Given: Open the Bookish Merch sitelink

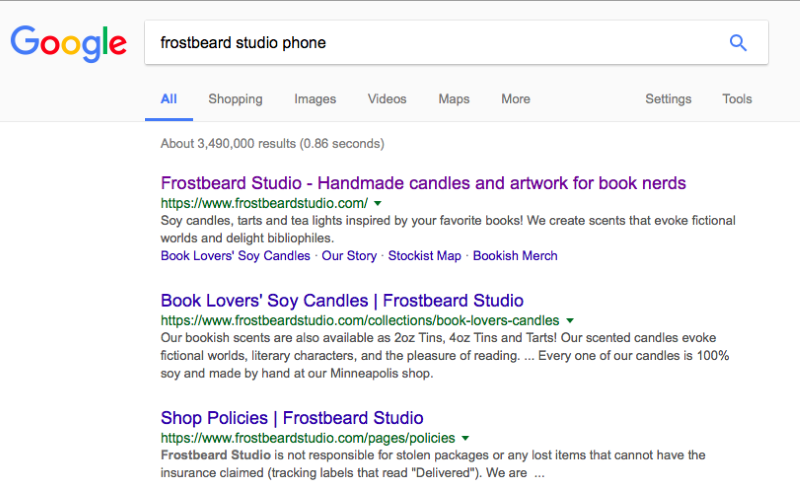Looking at the screenshot, I should tap(515, 256).
